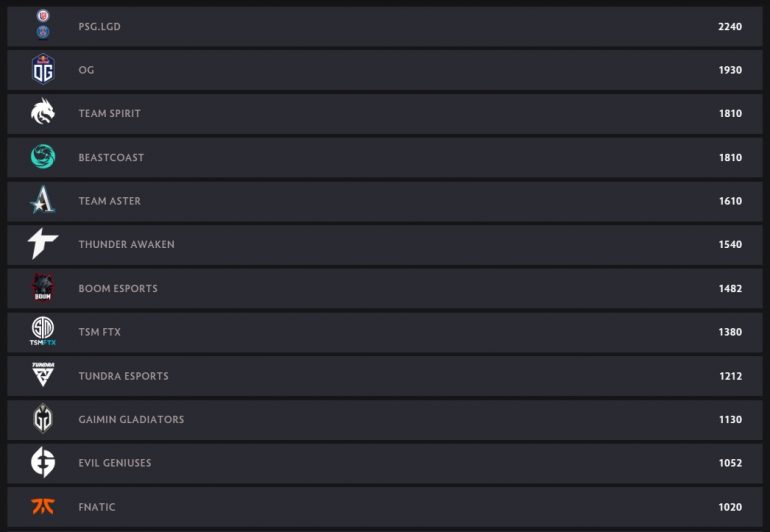Click the orange Fnatic logo

[43, 506]
